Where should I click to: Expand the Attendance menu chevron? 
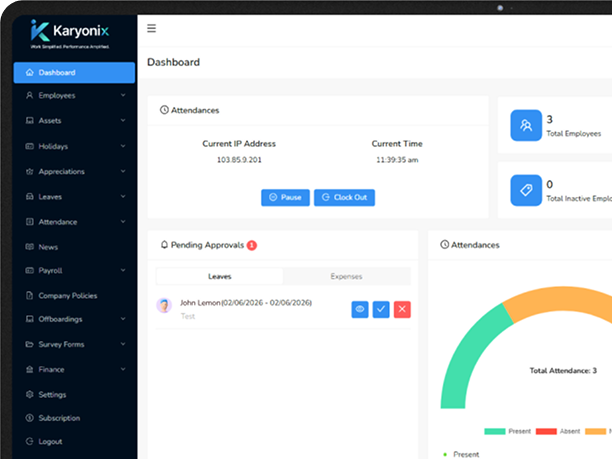click(x=123, y=222)
